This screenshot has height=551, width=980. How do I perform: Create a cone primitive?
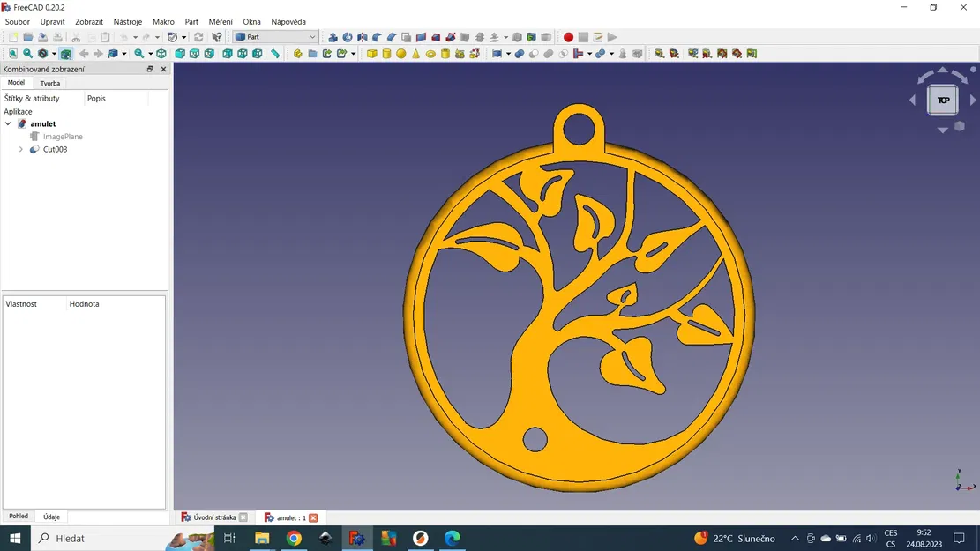pyautogui.click(x=415, y=54)
